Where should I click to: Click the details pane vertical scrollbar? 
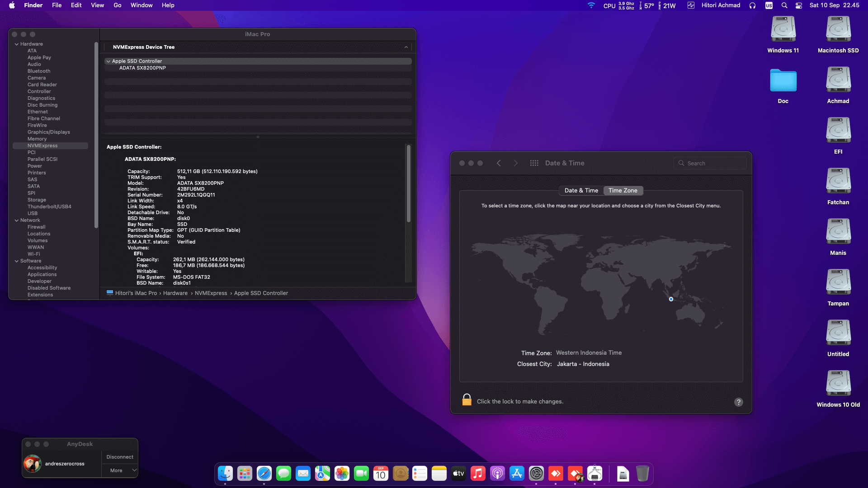tap(408, 184)
